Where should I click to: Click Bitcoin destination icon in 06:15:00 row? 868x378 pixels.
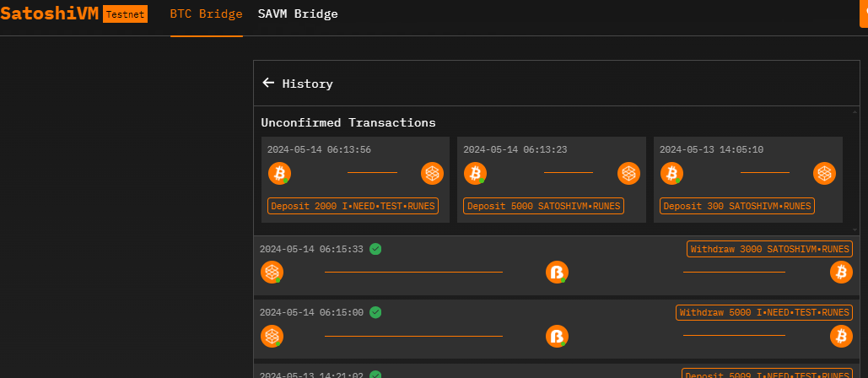point(841,336)
